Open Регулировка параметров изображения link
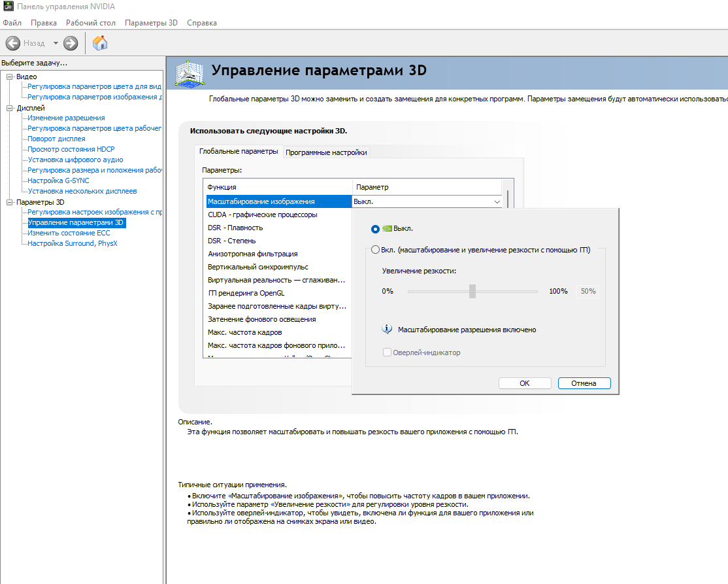This screenshot has height=584, width=728. pyautogui.click(x=95, y=97)
